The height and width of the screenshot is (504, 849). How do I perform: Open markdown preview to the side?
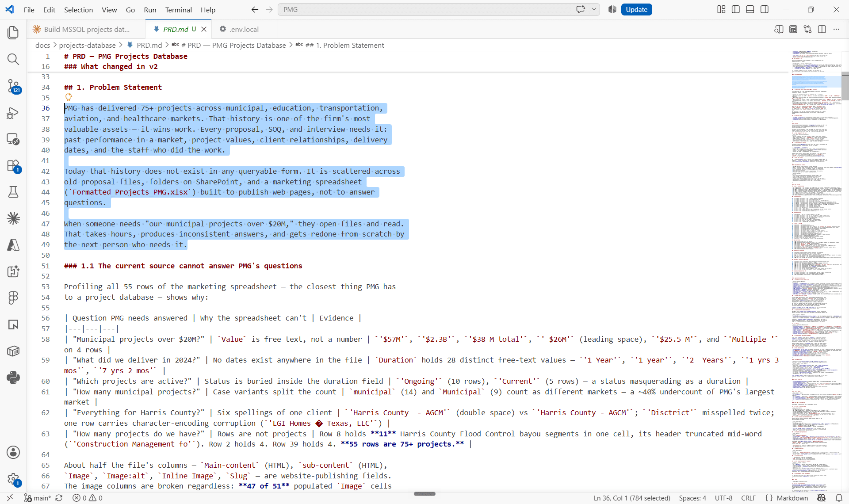coord(779,29)
